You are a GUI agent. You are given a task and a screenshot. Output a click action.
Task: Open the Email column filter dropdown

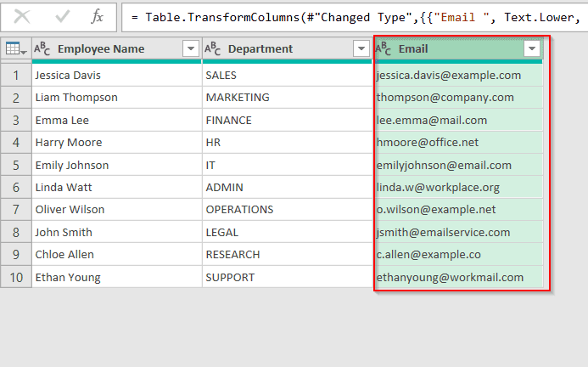(532, 48)
